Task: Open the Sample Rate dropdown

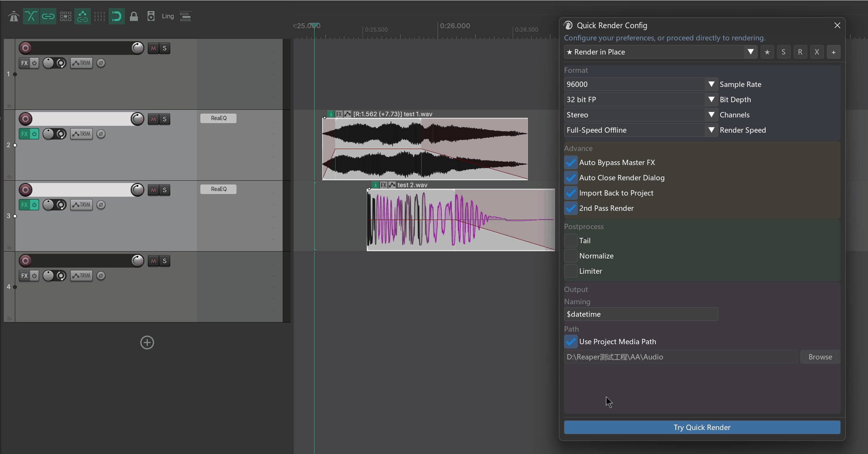Action: click(x=641, y=84)
